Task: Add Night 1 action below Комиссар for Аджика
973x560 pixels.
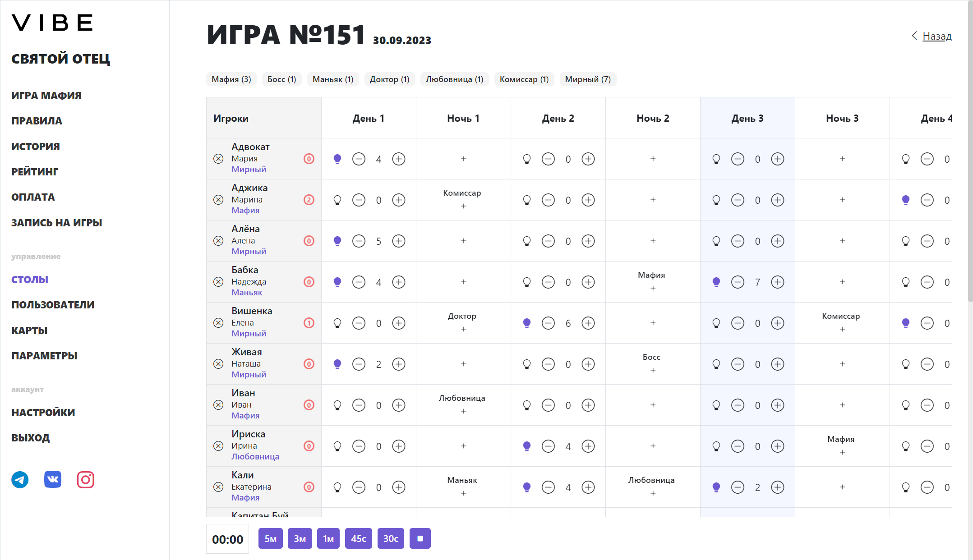Action: pos(464,206)
